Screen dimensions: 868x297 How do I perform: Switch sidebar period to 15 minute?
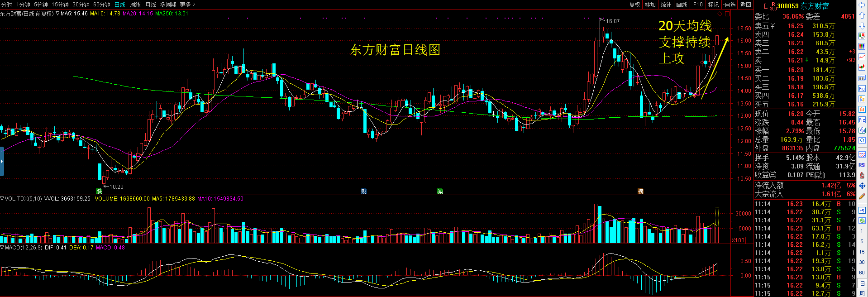click(x=862, y=252)
